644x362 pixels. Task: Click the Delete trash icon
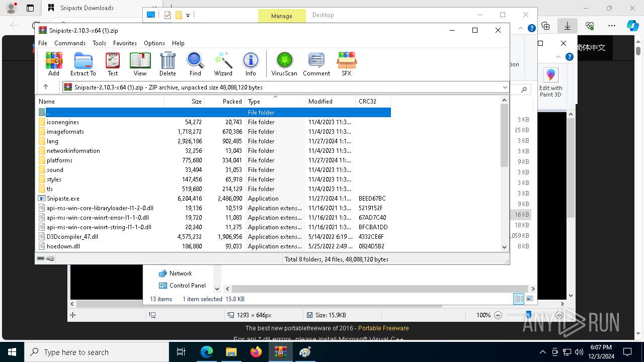click(168, 64)
